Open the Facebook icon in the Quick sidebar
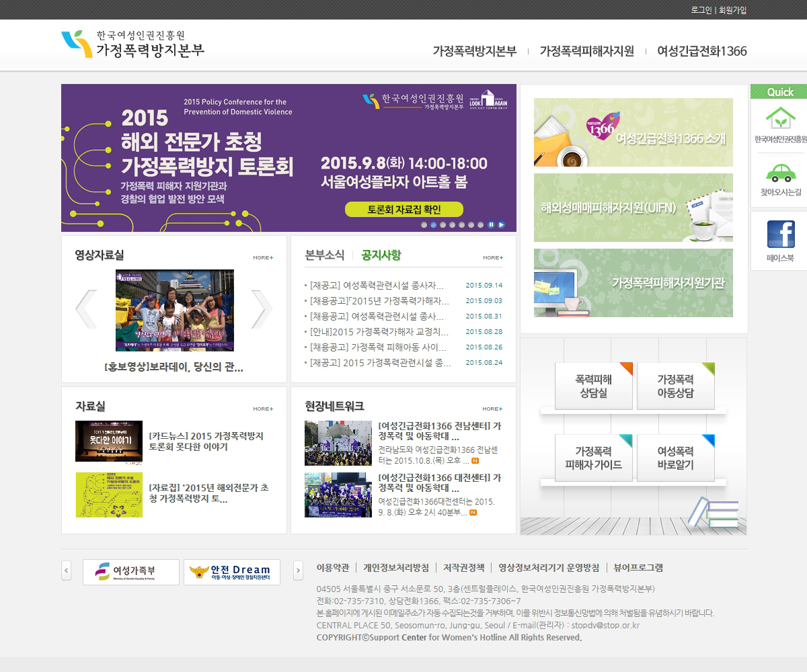The height and width of the screenshot is (672, 807). pyautogui.click(x=780, y=235)
